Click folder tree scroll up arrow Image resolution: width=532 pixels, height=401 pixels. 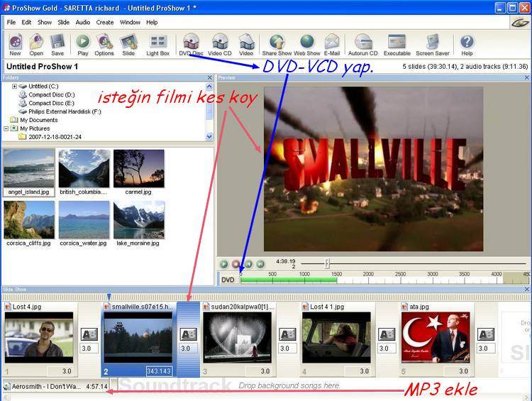[209, 87]
